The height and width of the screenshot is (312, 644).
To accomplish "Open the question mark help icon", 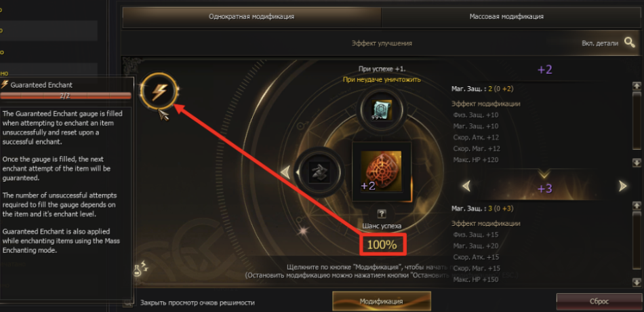I will click(382, 214).
